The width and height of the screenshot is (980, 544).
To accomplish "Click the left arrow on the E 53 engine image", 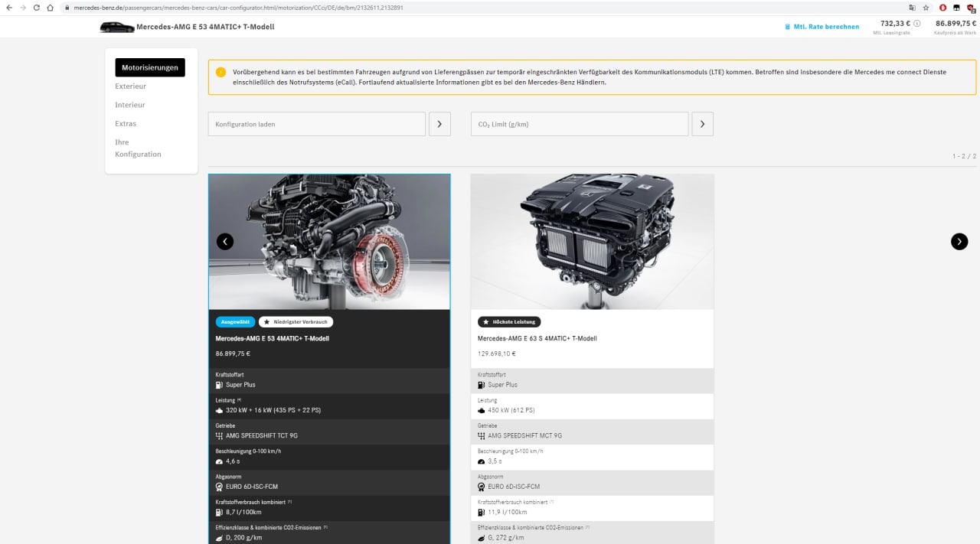I will click(225, 242).
